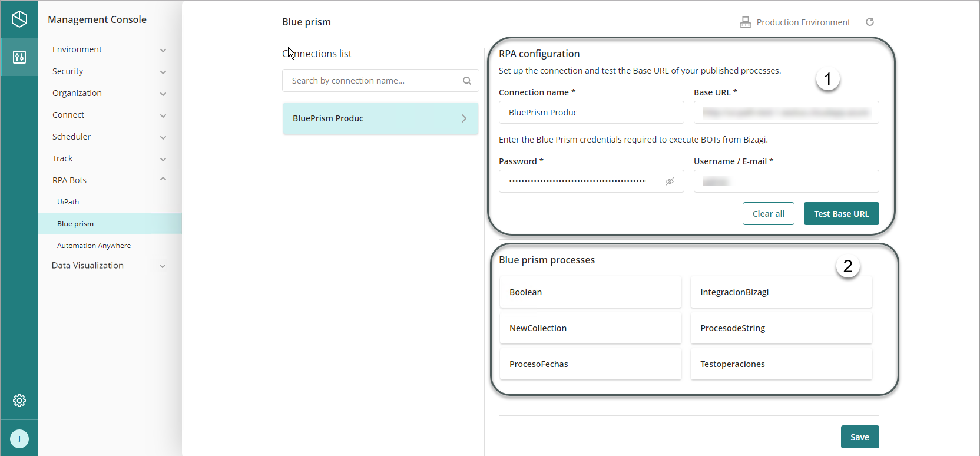980x456 pixels.
Task: Focus the Base URL field
Action: click(x=786, y=113)
